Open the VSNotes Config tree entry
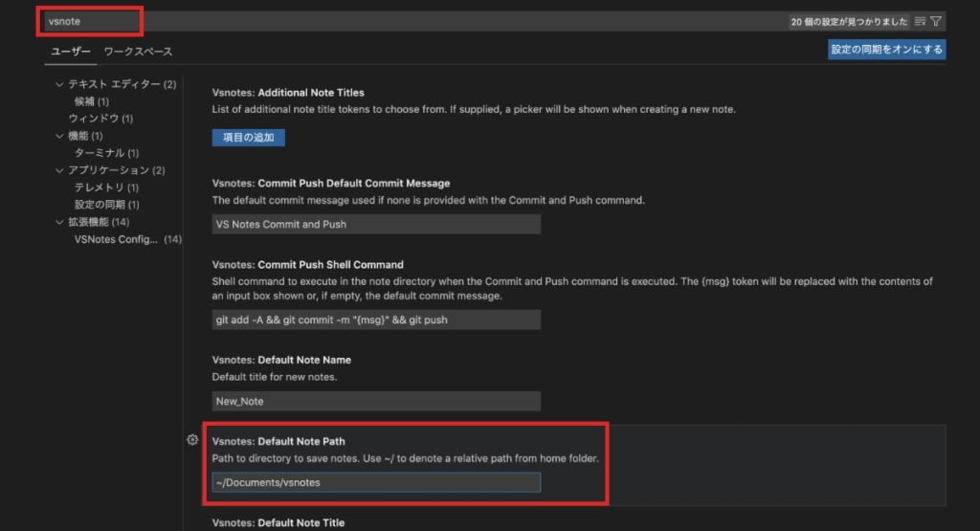The width and height of the screenshot is (980, 531). (116, 239)
